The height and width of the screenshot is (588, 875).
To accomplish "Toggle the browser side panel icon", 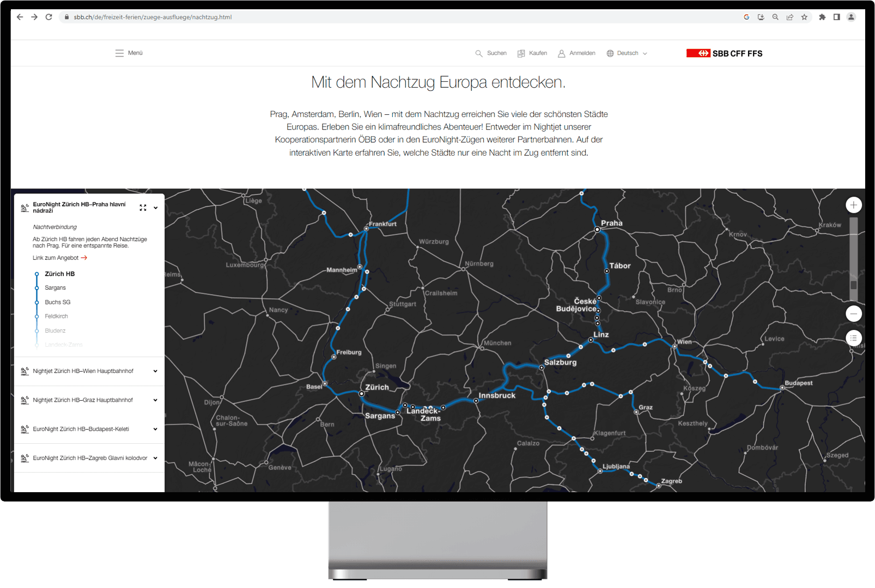I will (x=837, y=17).
